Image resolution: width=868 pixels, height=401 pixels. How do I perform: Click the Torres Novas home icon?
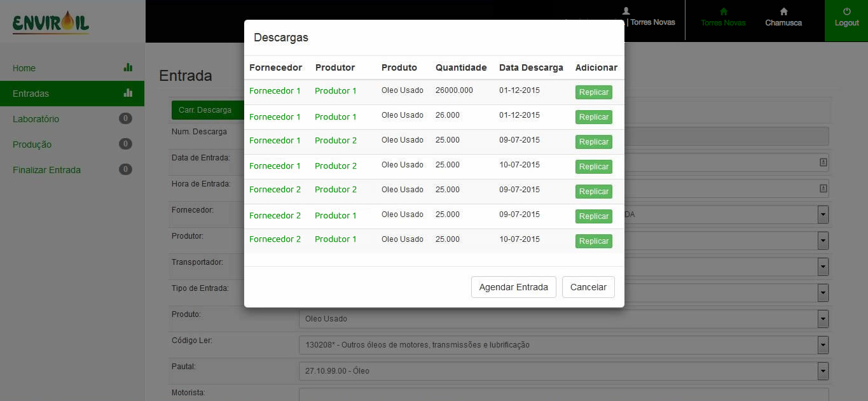723,11
